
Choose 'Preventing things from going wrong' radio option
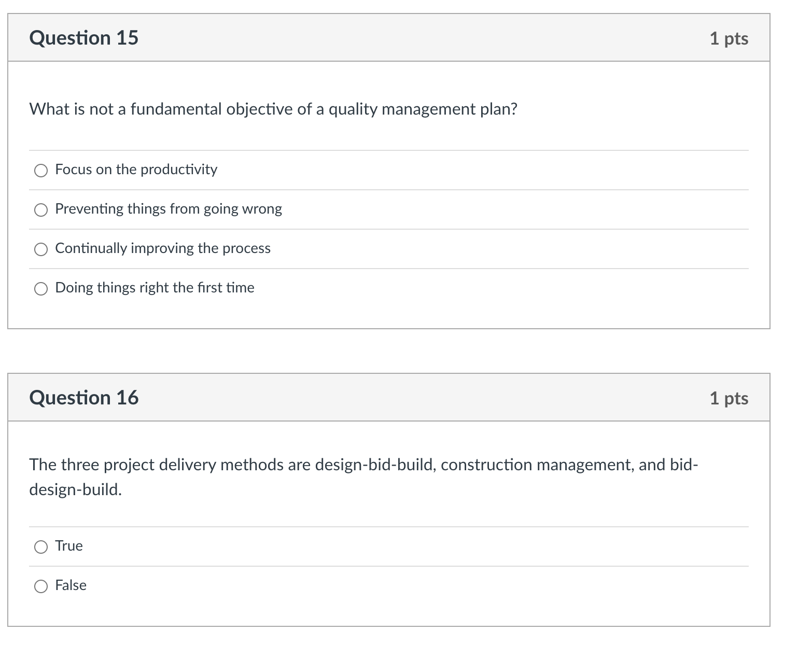pyautogui.click(x=41, y=210)
